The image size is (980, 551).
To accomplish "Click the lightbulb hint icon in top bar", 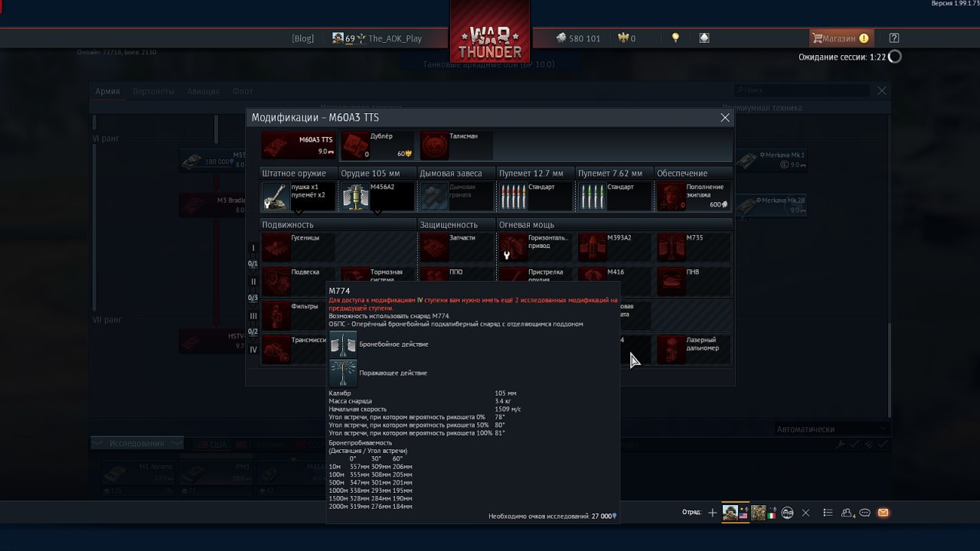I will click(675, 37).
